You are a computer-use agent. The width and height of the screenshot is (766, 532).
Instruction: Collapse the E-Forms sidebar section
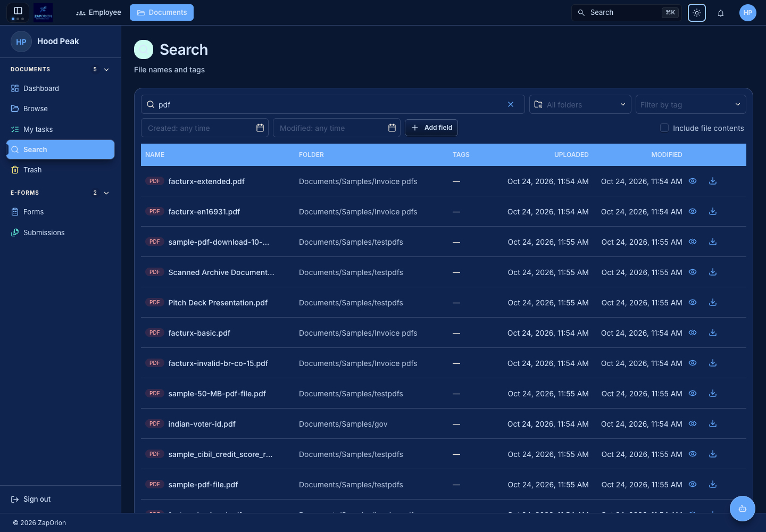pos(106,193)
